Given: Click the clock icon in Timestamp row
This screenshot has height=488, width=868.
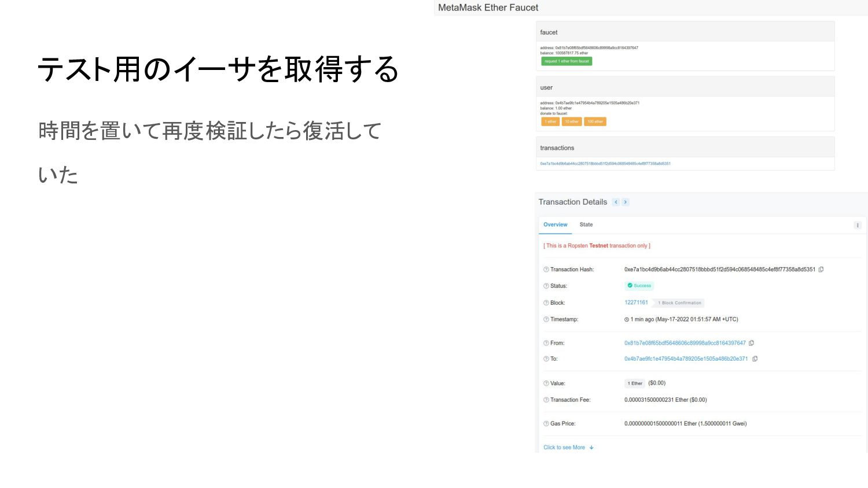Looking at the screenshot, I should (627, 319).
